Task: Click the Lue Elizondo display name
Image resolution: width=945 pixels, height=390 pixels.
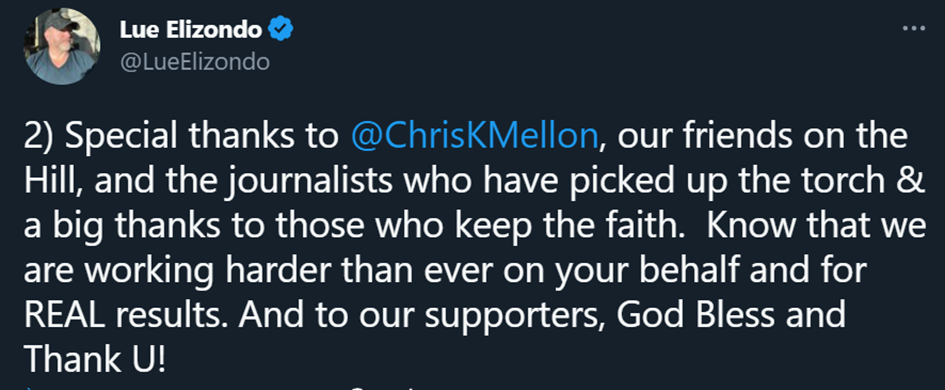Action: tap(190, 30)
